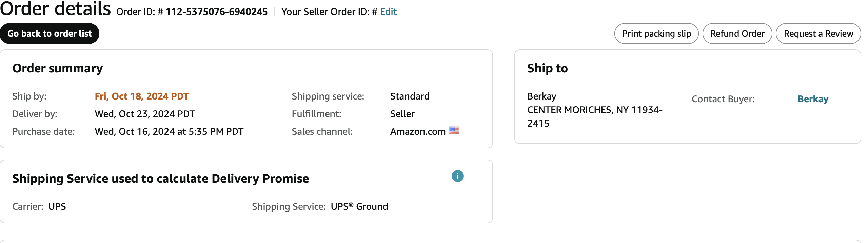Edit the Seller Order ID
Screen dimensions: 868x243
pyautogui.click(x=389, y=12)
